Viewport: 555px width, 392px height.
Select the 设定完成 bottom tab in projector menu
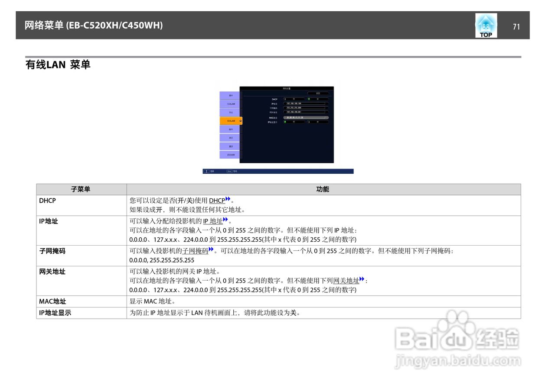coord(230,155)
